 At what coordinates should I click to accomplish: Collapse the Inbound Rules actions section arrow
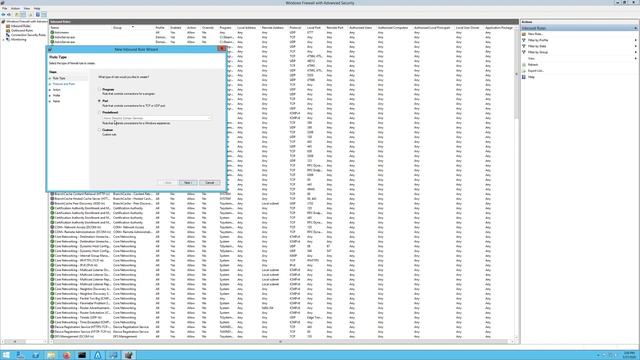coord(636,28)
